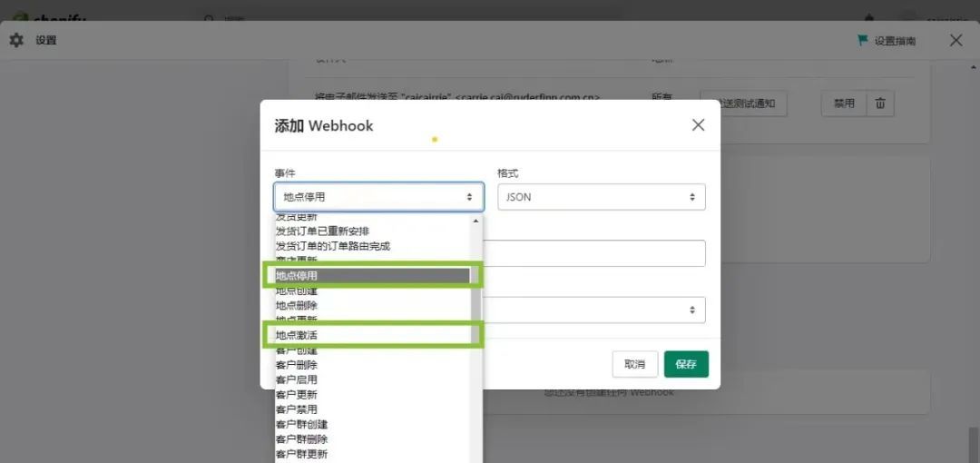Click the settings gear icon
Screen dimensions: 980x463
click(16, 41)
